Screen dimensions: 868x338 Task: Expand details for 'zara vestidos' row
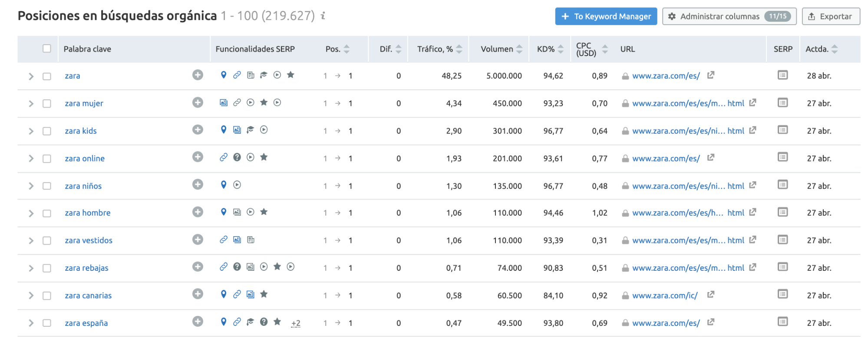31,241
